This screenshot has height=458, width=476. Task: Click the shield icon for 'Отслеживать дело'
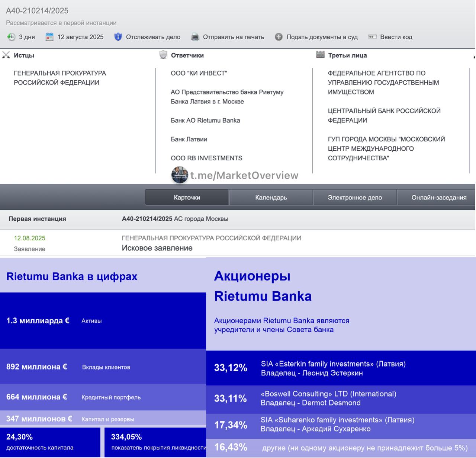(x=118, y=37)
